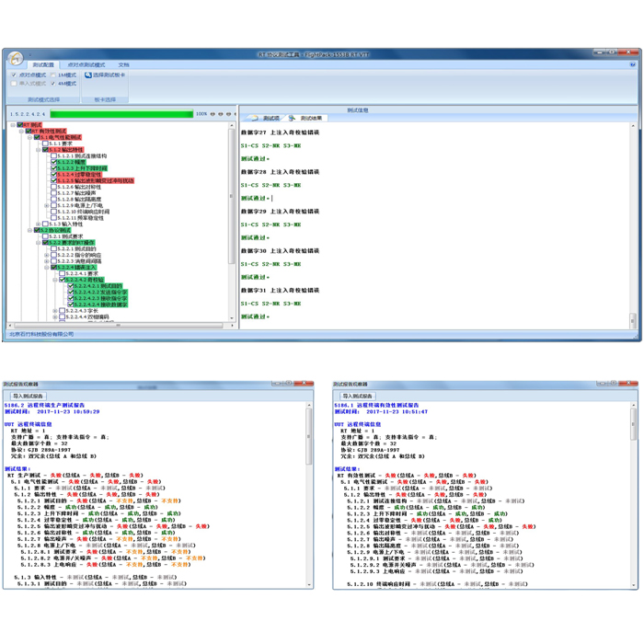Select the 5.1.2.8 输出隔离度 tree row
Image resolution: width=644 pixels, height=644 pixels.
[79, 200]
